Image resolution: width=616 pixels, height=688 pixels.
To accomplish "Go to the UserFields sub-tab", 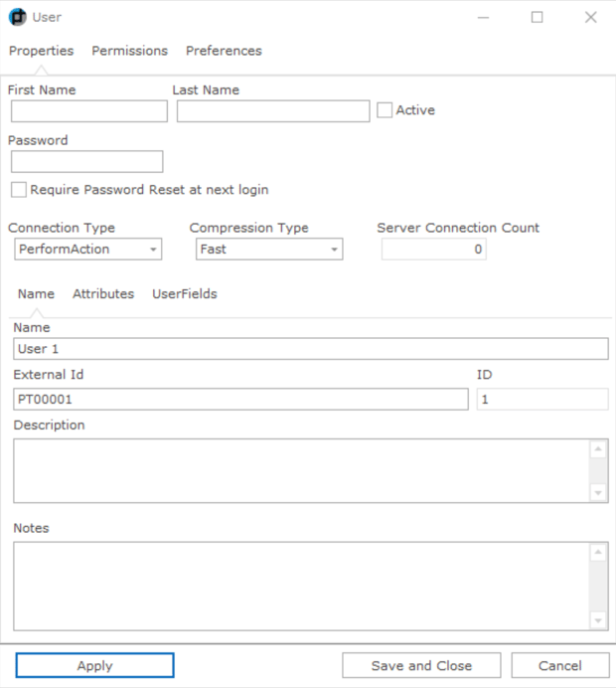I will (x=185, y=294).
